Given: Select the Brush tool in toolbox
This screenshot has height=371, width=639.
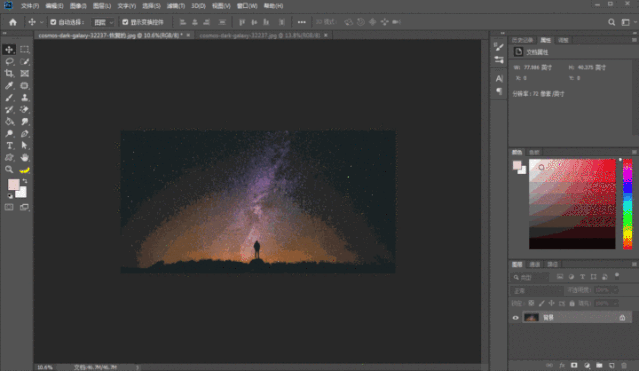Looking at the screenshot, I should (x=9, y=97).
